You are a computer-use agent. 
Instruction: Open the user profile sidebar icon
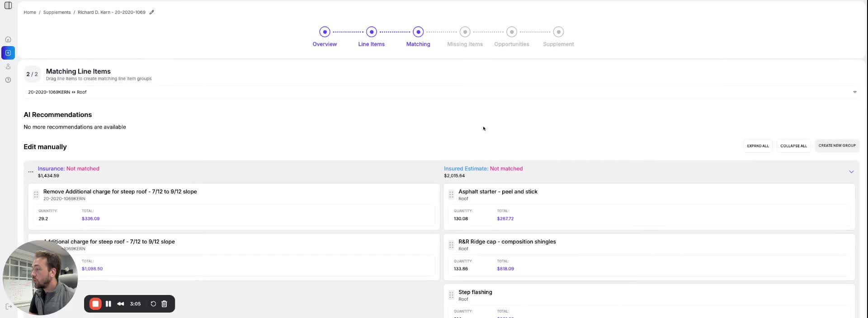click(x=8, y=66)
